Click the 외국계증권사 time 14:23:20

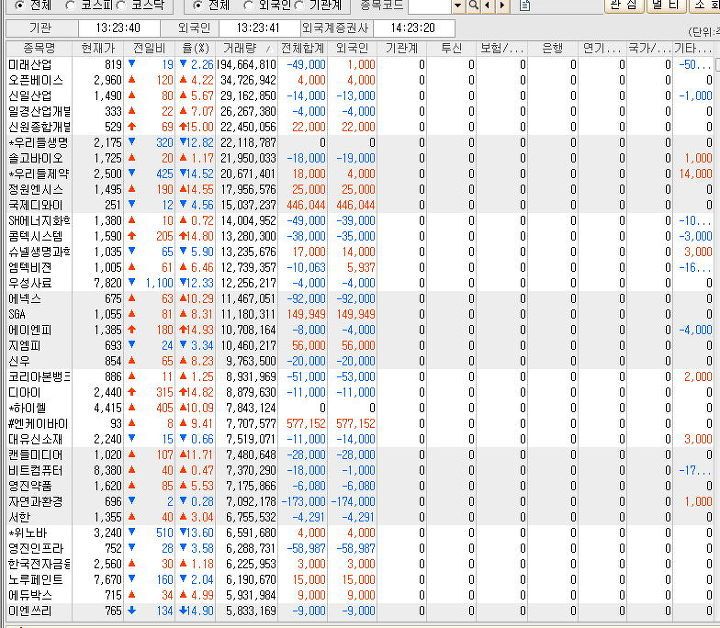[413, 28]
